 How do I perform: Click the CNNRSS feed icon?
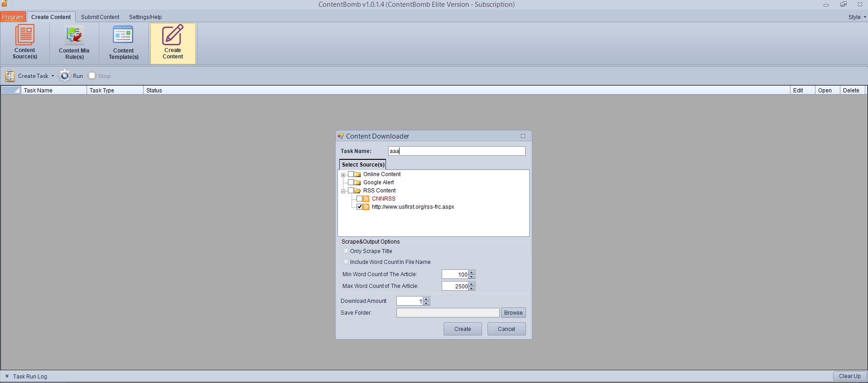[366, 199]
